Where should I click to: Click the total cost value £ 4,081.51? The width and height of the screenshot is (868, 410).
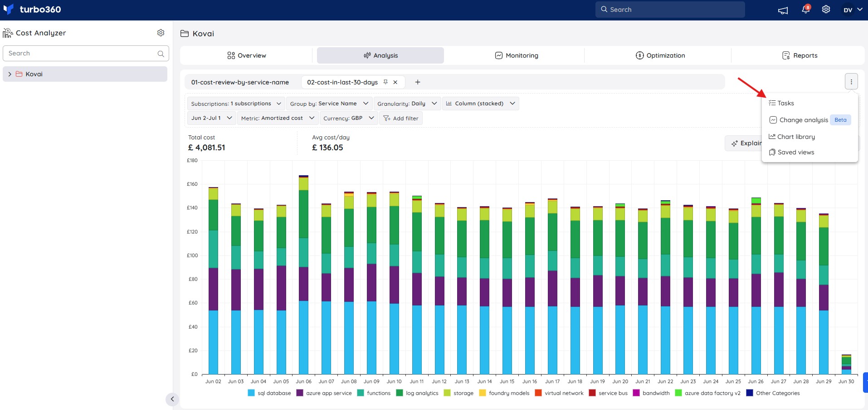pyautogui.click(x=207, y=148)
